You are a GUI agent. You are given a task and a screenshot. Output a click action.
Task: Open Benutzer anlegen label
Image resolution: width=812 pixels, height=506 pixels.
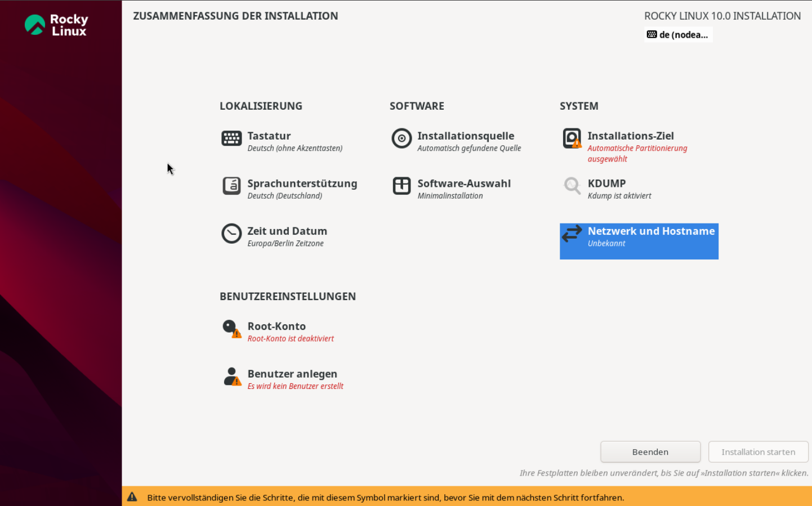[292, 374]
